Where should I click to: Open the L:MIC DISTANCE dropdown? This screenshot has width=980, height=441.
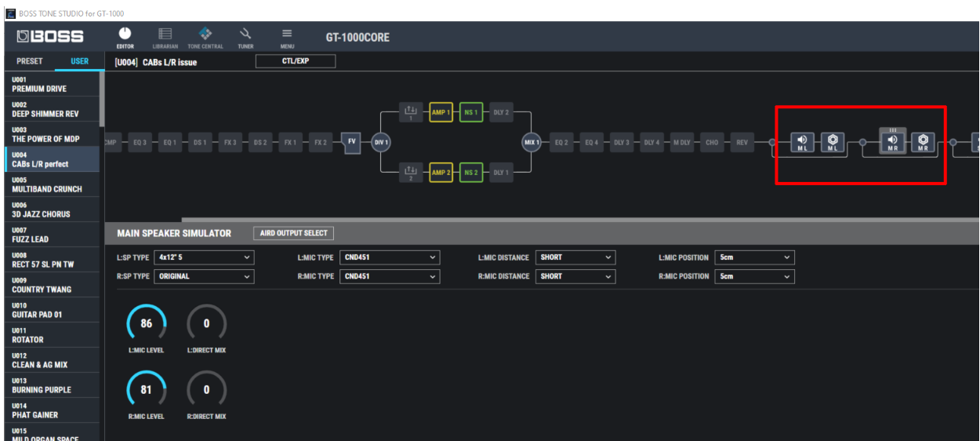pyautogui.click(x=575, y=257)
